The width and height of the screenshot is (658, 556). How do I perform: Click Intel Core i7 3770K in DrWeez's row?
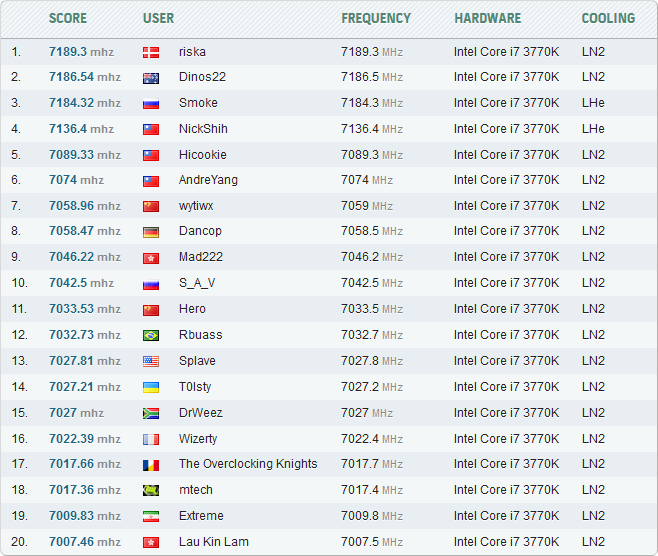[x=506, y=413]
